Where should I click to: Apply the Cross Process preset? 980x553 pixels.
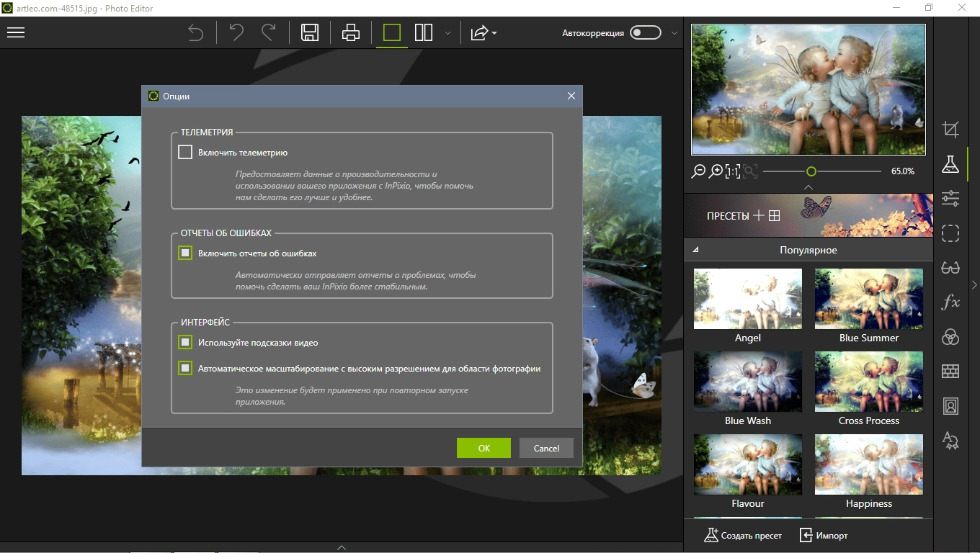point(869,382)
